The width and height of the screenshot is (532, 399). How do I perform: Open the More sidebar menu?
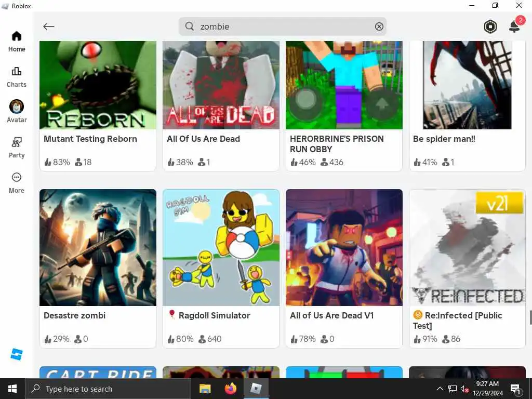tap(16, 183)
